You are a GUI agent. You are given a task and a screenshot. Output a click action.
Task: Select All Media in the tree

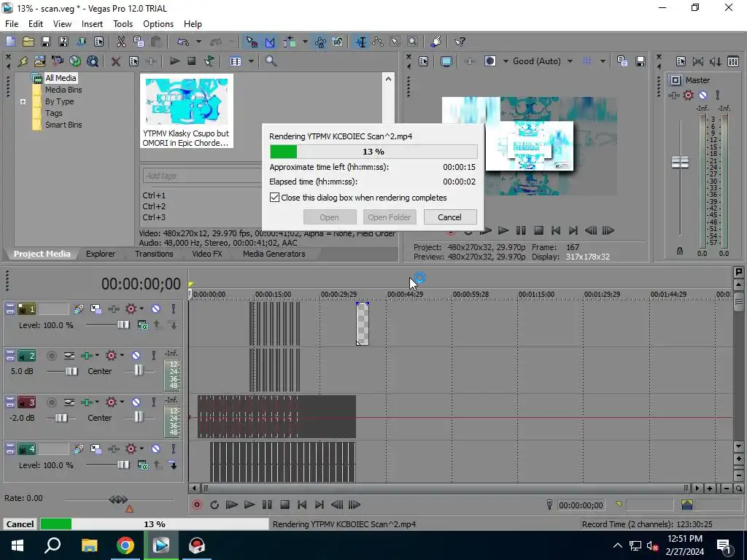pyautogui.click(x=61, y=78)
